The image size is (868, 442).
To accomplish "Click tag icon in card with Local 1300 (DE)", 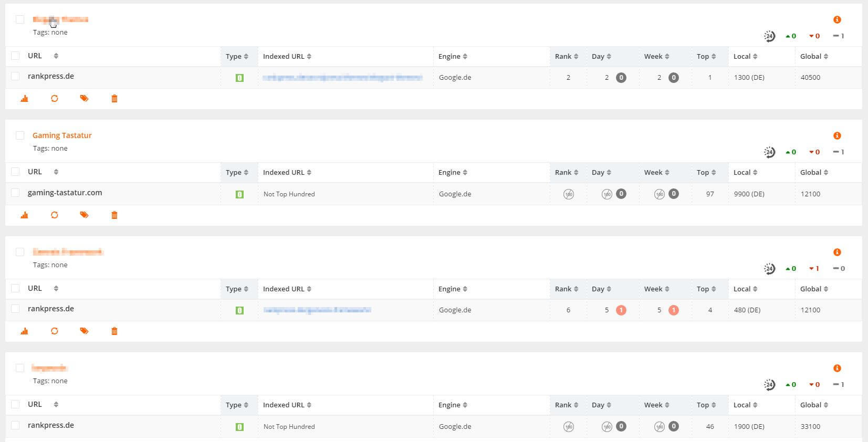I will pyautogui.click(x=84, y=99).
